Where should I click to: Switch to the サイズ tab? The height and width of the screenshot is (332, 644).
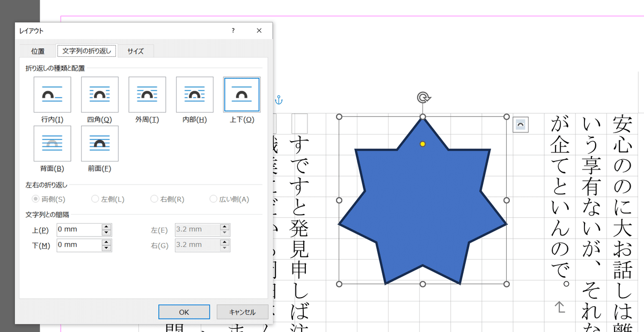pyautogui.click(x=135, y=51)
